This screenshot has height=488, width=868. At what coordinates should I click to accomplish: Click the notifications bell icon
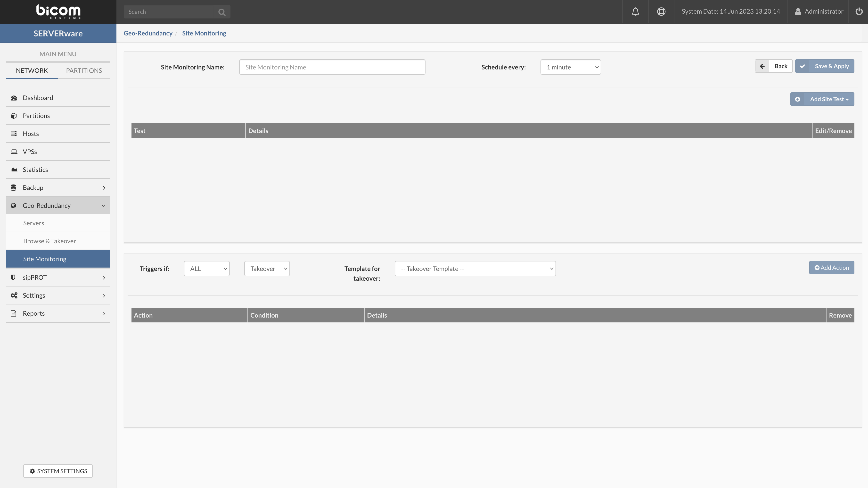(x=635, y=12)
